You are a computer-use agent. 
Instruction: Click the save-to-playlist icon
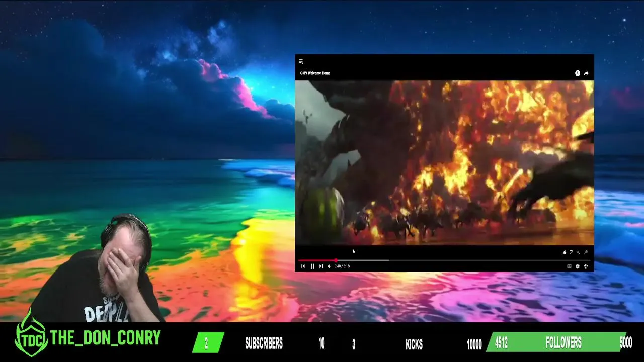578,252
